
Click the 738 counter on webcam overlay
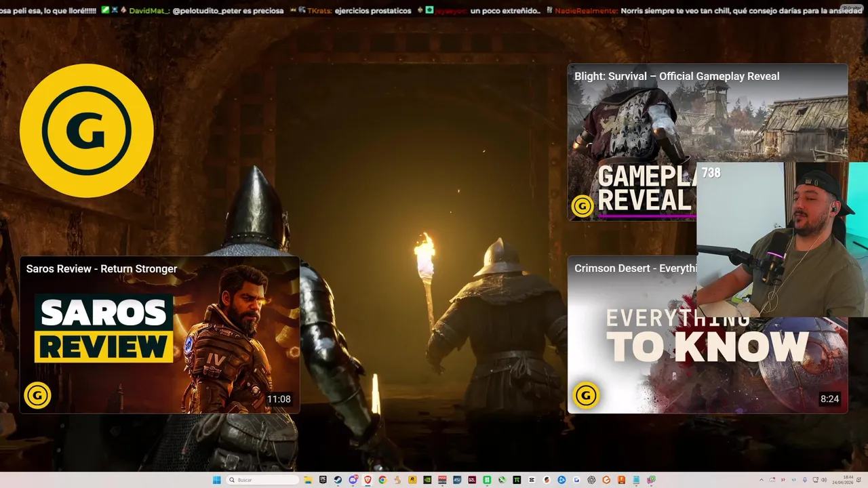(x=711, y=173)
